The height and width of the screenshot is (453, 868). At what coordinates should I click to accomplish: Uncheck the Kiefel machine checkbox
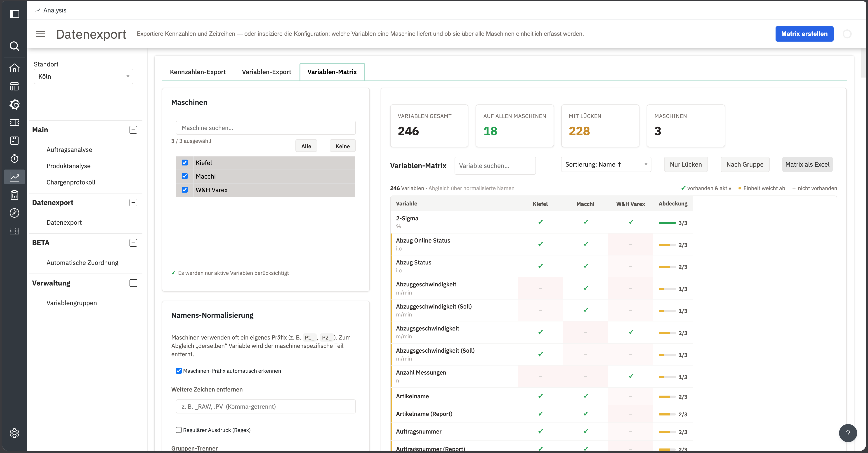point(185,163)
